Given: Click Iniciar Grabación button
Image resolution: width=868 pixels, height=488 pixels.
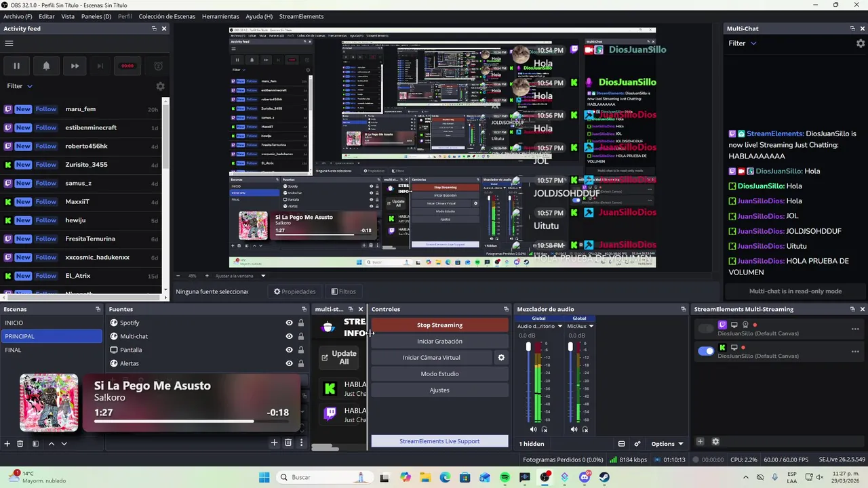Looking at the screenshot, I should pyautogui.click(x=439, y=342).
